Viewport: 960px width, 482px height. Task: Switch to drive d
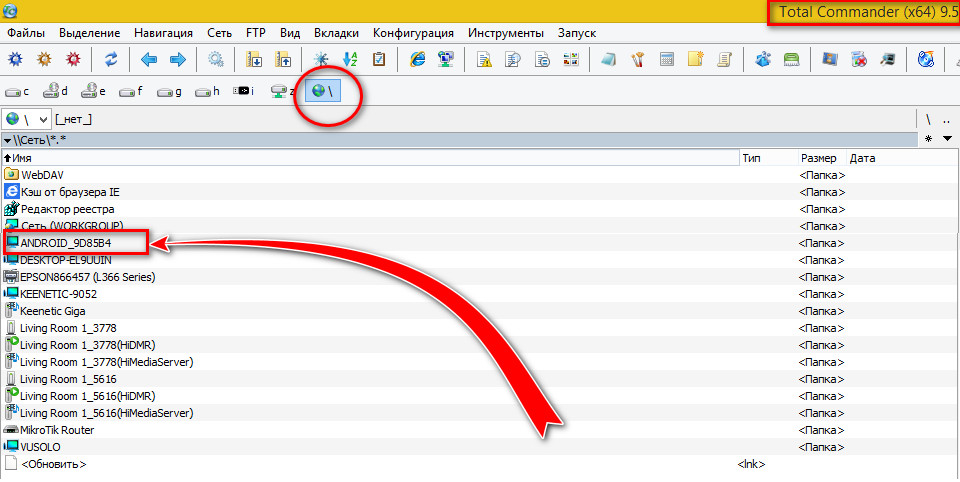pyautogui.click(x=55, y=92)
